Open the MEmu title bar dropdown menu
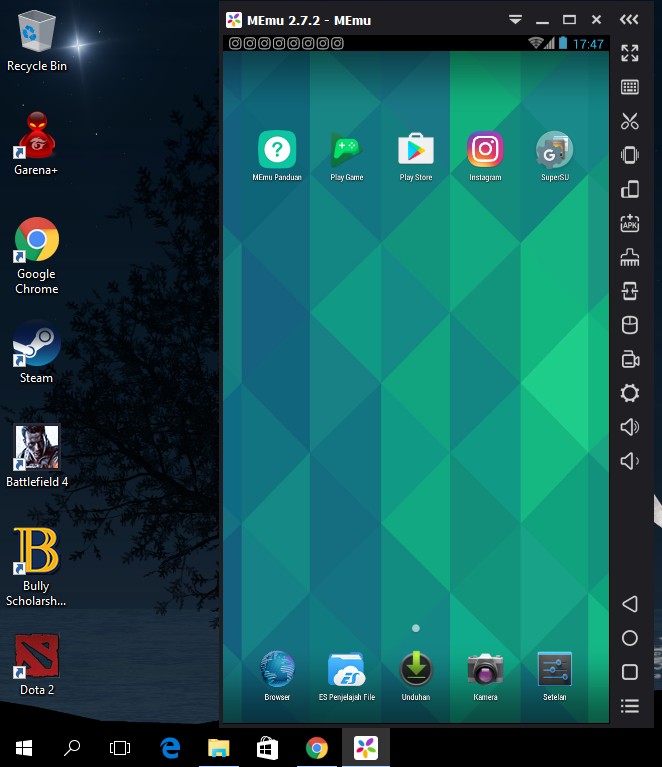Viewport: 662px width, 767px height. (x=515, y=20)
